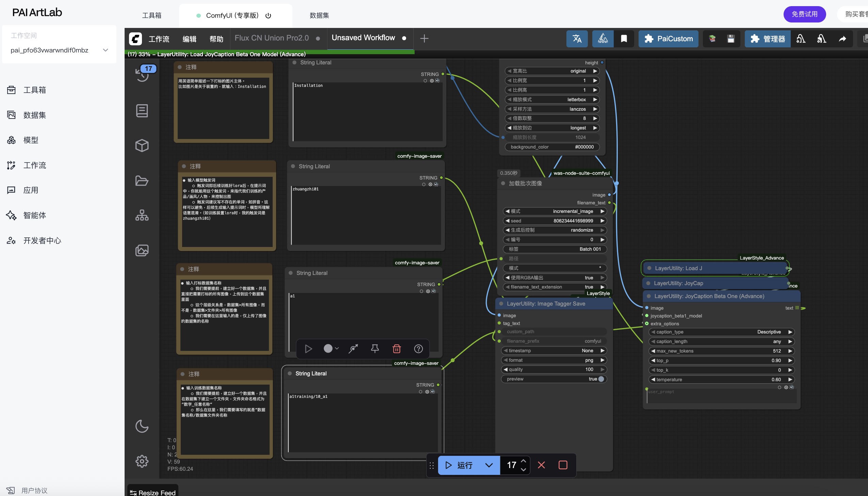Screen dimensions: 868x496
Task: Toggle the preview switch in Image Tagger Save
Action: (x=601, y=379)
